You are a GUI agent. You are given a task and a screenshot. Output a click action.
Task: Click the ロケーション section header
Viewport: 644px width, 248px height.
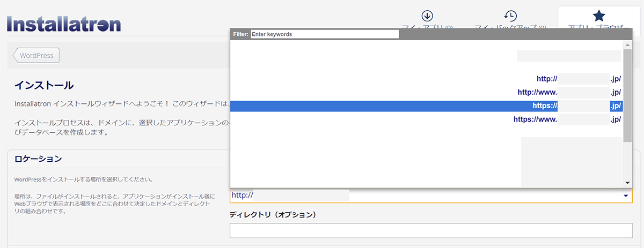coord(38,159)
